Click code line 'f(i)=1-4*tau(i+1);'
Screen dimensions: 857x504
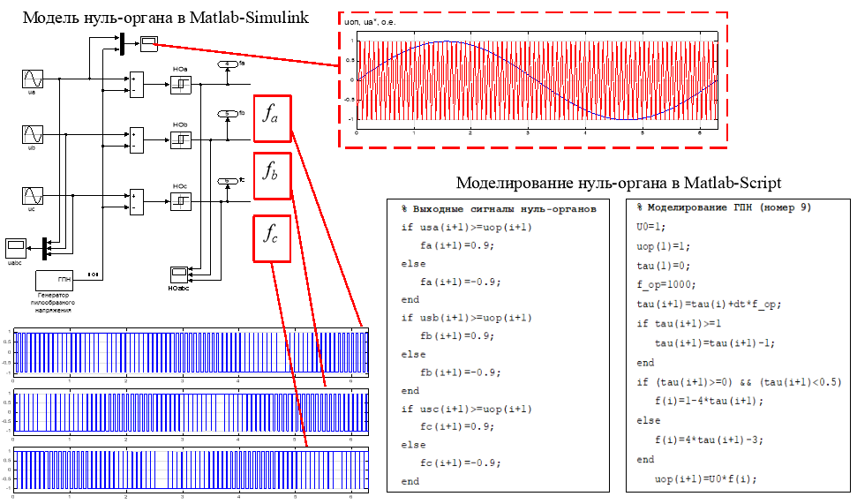709,401
